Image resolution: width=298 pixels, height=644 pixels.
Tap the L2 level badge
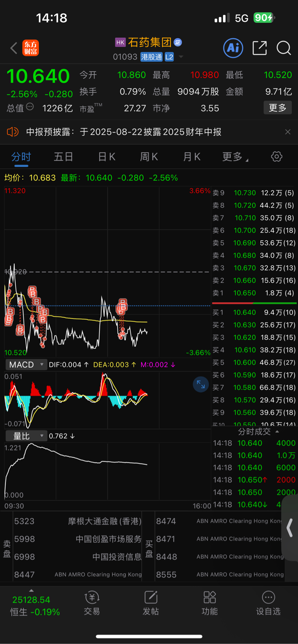169,57
